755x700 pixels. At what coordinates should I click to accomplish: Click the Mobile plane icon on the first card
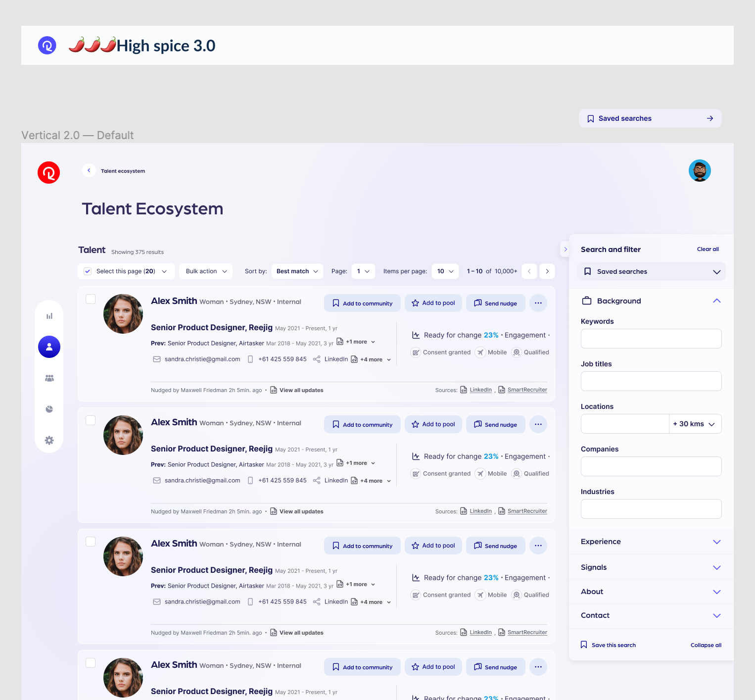point(480,352)
